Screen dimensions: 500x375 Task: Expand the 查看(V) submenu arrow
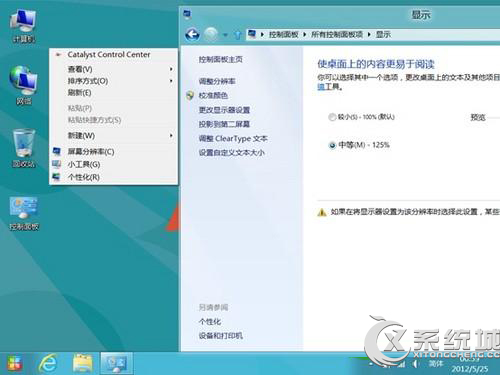(x=171, y=69)
